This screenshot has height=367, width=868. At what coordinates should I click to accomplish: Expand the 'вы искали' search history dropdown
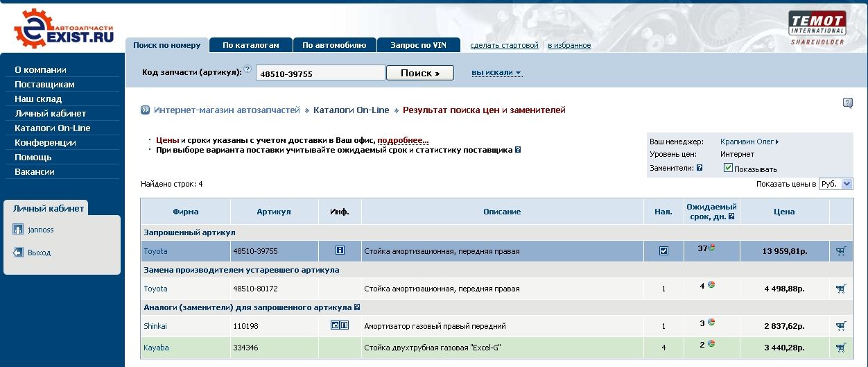pos(496,73)
